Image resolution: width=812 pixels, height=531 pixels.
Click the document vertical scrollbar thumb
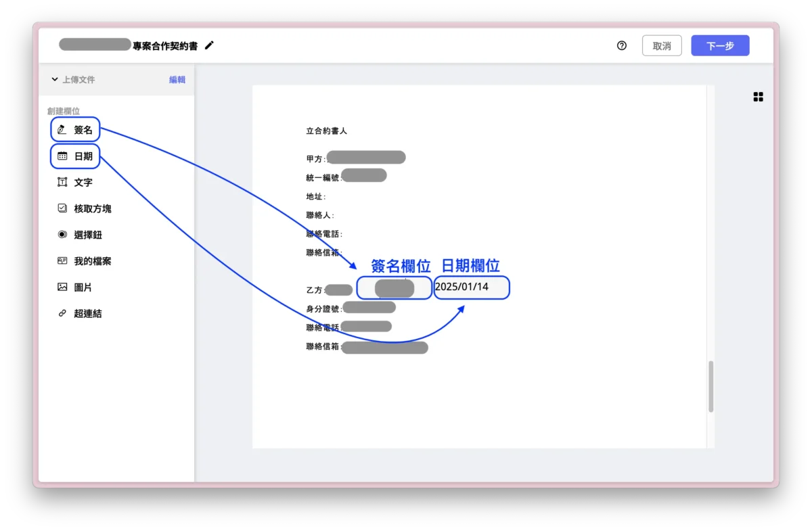tap(710, 386)
